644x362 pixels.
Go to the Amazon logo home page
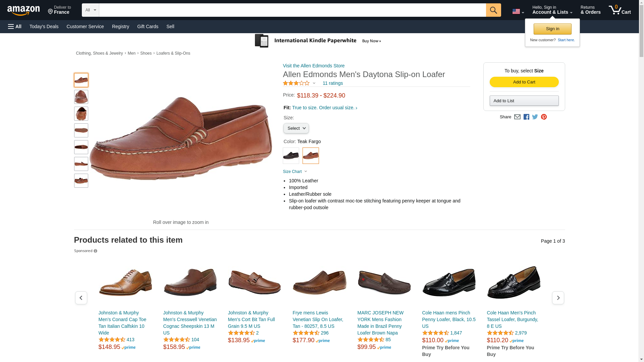[23, 10]
